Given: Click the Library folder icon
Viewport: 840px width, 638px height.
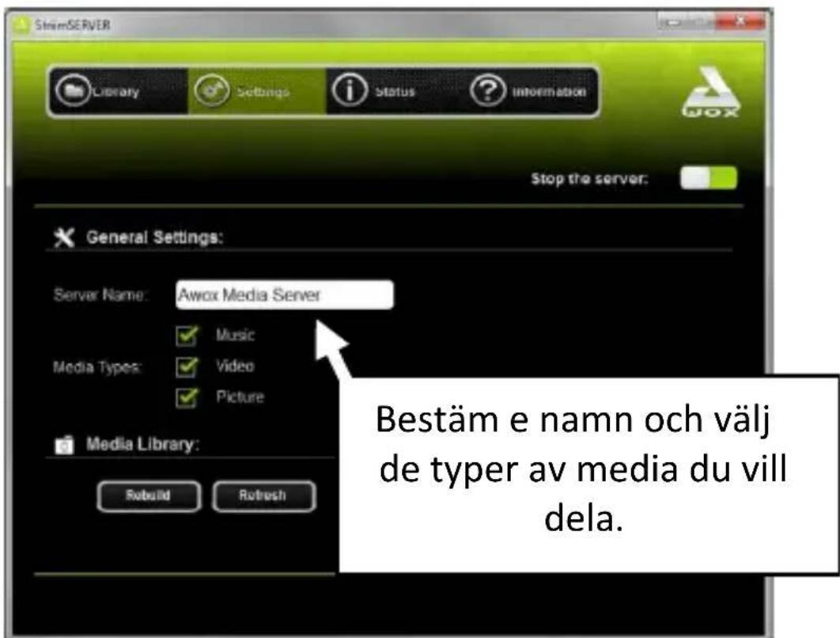Looking at the screenshot, I should (x=73, y=90).
